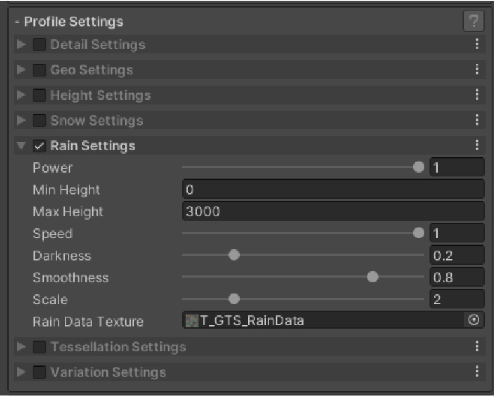Click the Geo Settings label

tap(91, 70)
